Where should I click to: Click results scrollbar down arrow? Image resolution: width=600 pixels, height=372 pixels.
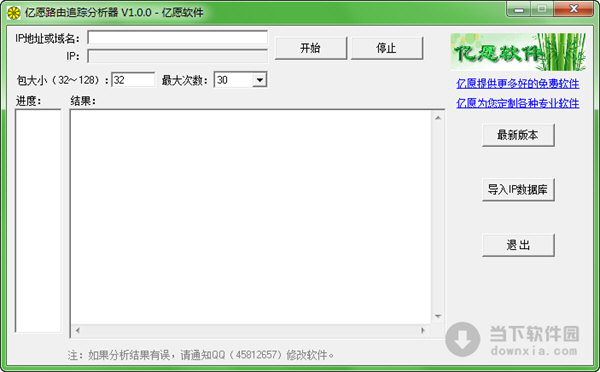[x=438, y=316]
